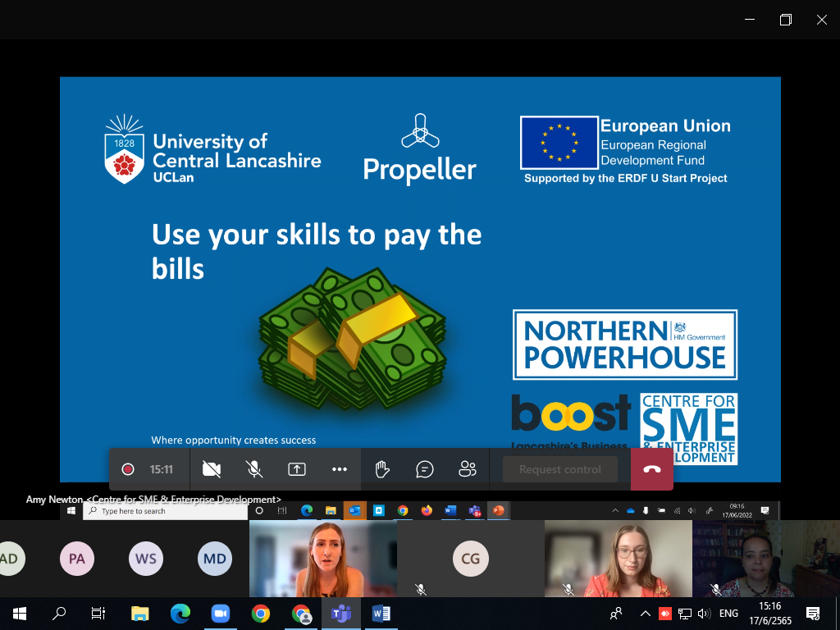
Task: Click the Microsoft Teams taskbar icon
Action: click(x=340, y=614)
